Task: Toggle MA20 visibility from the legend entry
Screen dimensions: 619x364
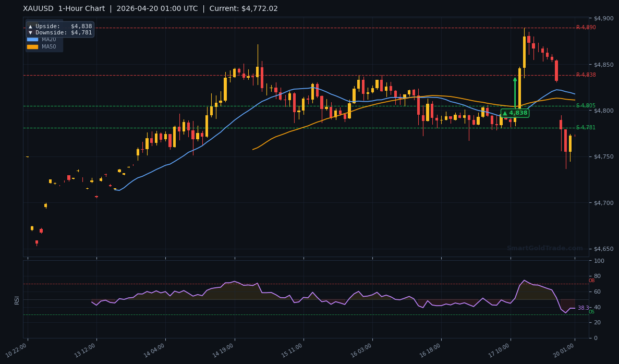Action: (47, 39)
